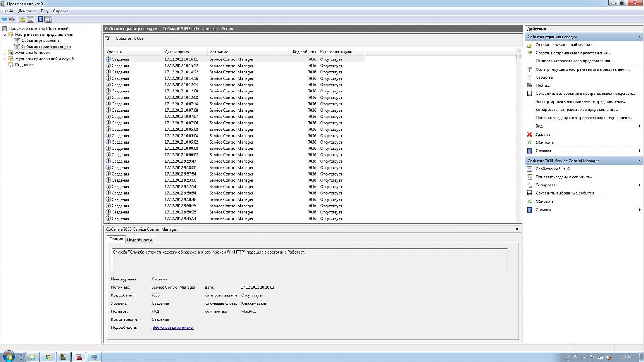Collapse the Событие 7036 actions section
Screen dimensions: 644x362
pos(639,161)
